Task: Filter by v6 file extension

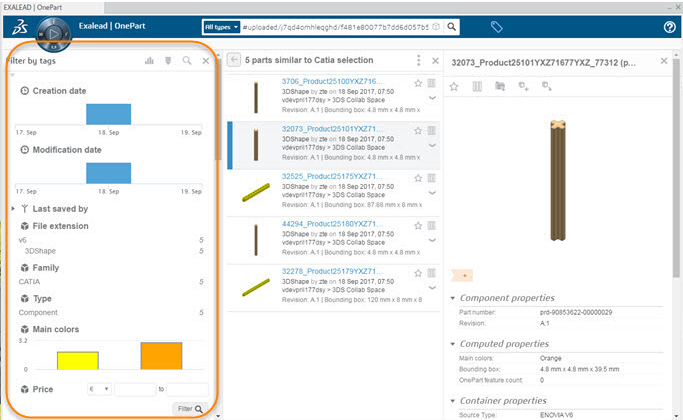Action: 23,240
